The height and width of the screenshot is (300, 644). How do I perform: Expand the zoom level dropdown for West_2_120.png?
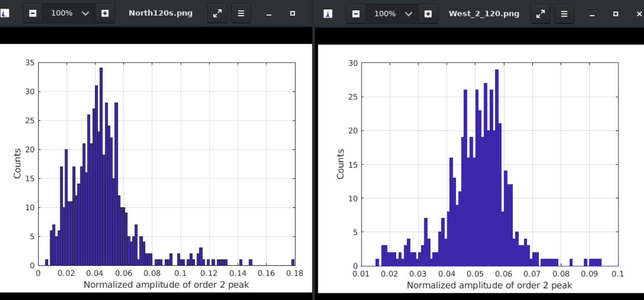(x=409, y=14)
